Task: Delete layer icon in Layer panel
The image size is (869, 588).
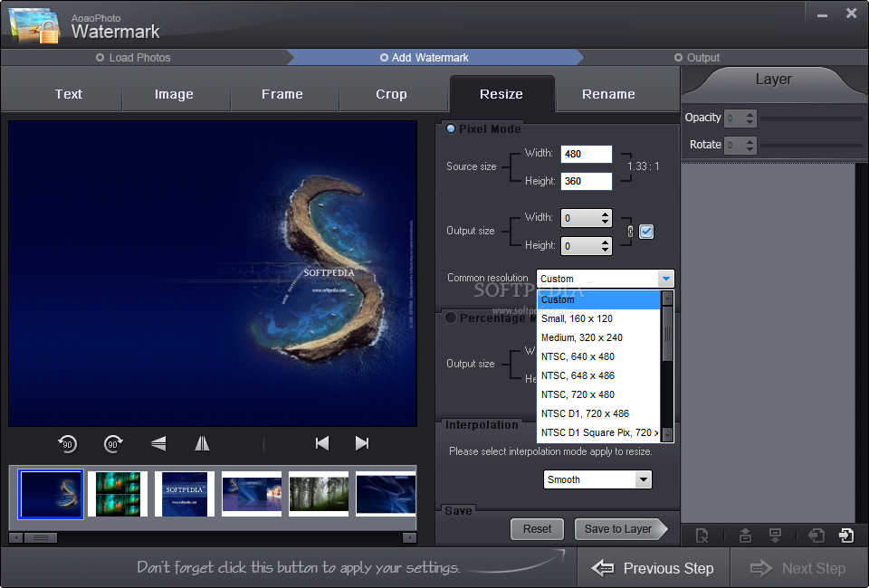Action: click(702, 536)
